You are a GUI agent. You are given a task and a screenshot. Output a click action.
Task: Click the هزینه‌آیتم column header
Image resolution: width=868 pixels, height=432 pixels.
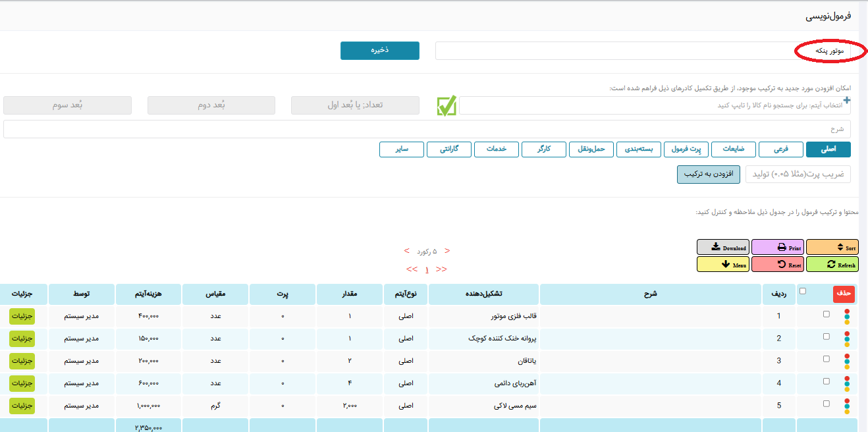(x=148, y=294)
